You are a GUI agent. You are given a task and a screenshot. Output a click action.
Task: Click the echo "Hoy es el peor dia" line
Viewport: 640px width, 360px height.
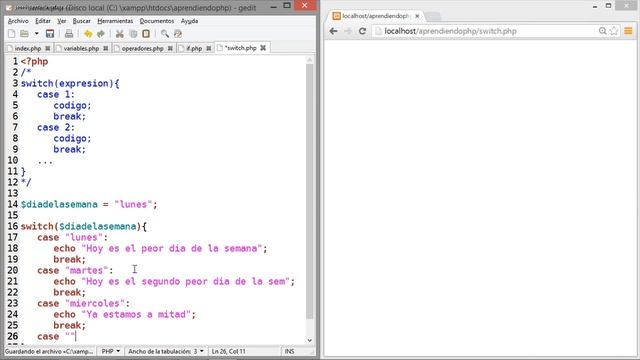coord(160,248)
